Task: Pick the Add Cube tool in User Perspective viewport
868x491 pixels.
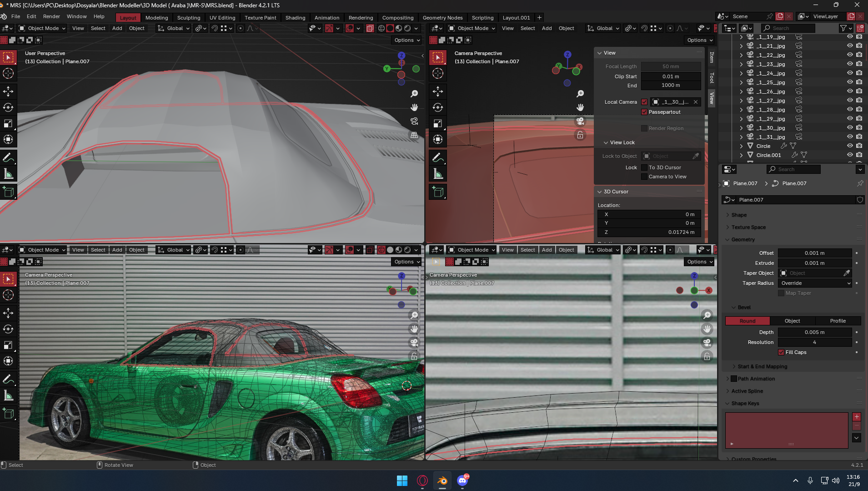Action: tap(8, 192)
